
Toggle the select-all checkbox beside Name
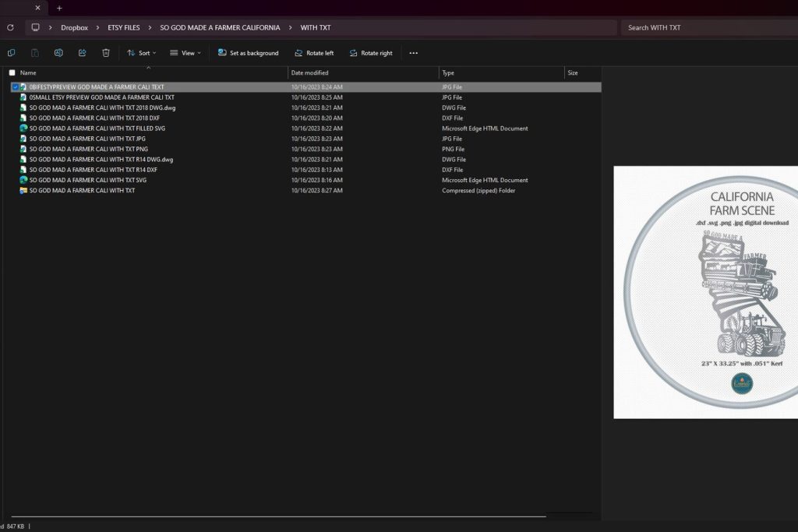tap(12, 72)
